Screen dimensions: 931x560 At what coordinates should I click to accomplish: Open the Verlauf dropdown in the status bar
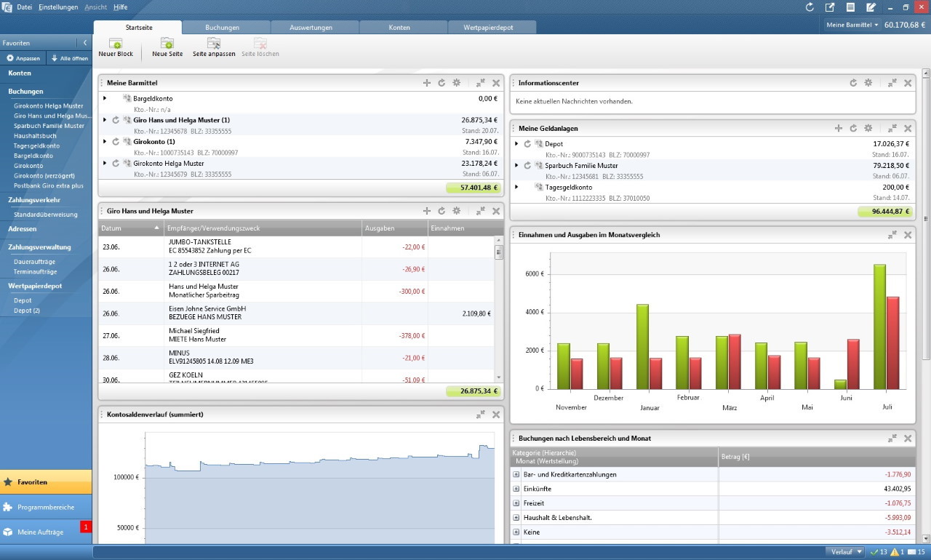pyautogui.click(x=845, y=552)
